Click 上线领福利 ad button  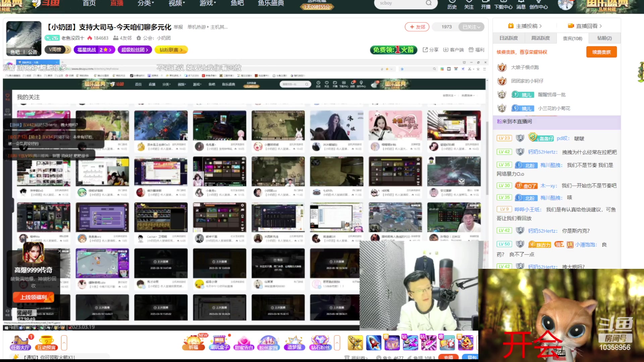(x=33, y=297)
